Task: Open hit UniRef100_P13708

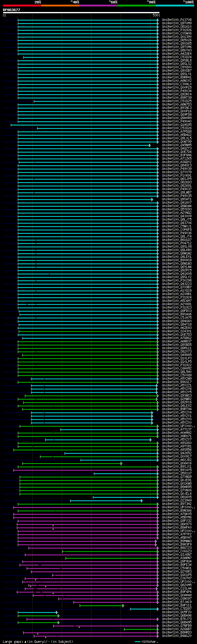Action: (177, 20)
